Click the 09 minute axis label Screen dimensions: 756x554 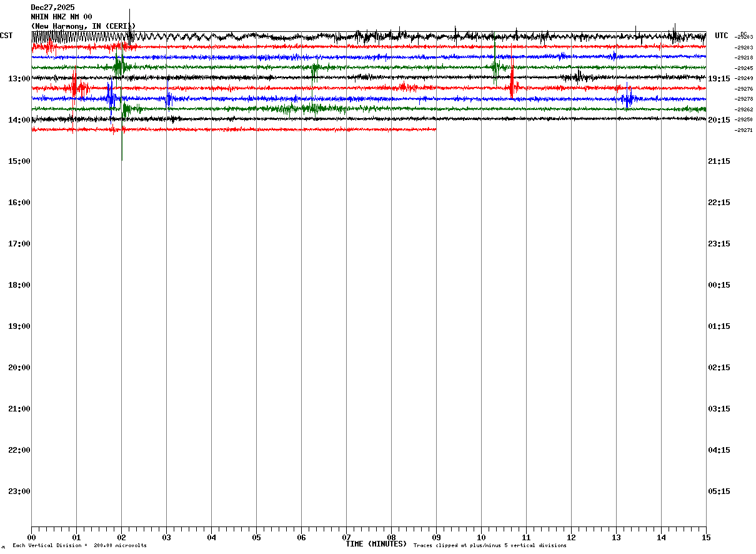(436, 538)
